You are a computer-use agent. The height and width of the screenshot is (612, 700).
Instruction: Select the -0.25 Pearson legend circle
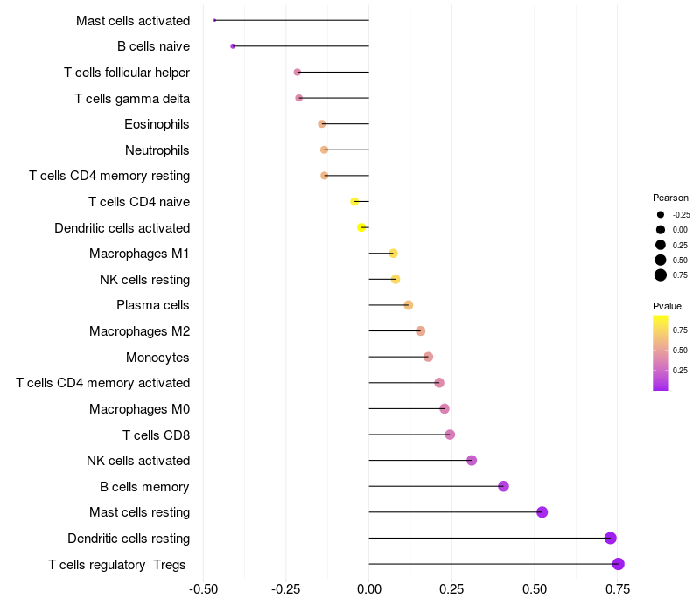click(x=660, y=214)
